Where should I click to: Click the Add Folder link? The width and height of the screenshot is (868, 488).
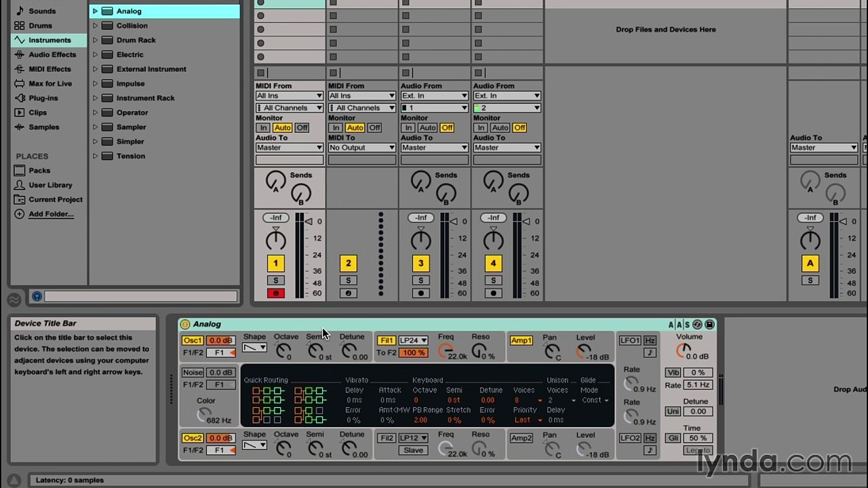coord(51,214)
